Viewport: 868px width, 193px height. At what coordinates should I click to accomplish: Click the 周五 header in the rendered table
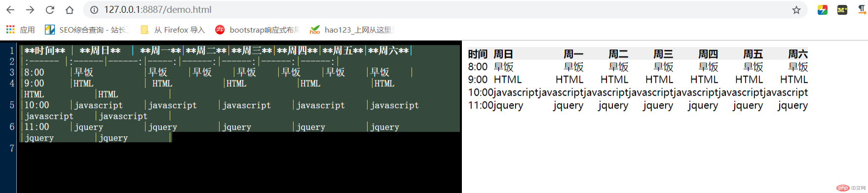coord(753,54)
